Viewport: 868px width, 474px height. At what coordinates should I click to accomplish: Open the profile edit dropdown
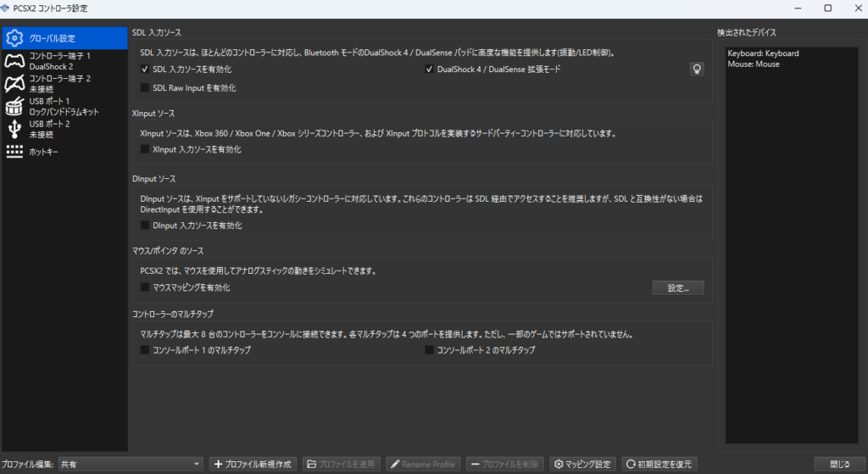(x=131, y=464)
